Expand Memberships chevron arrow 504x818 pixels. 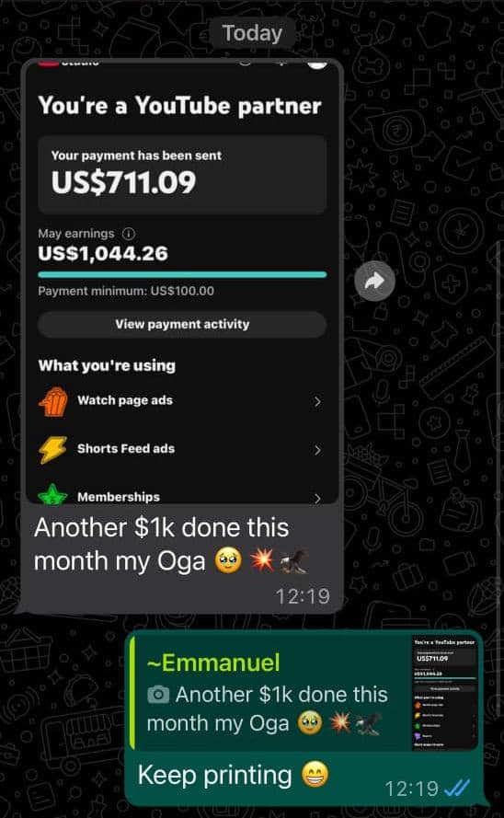point(317,498)
